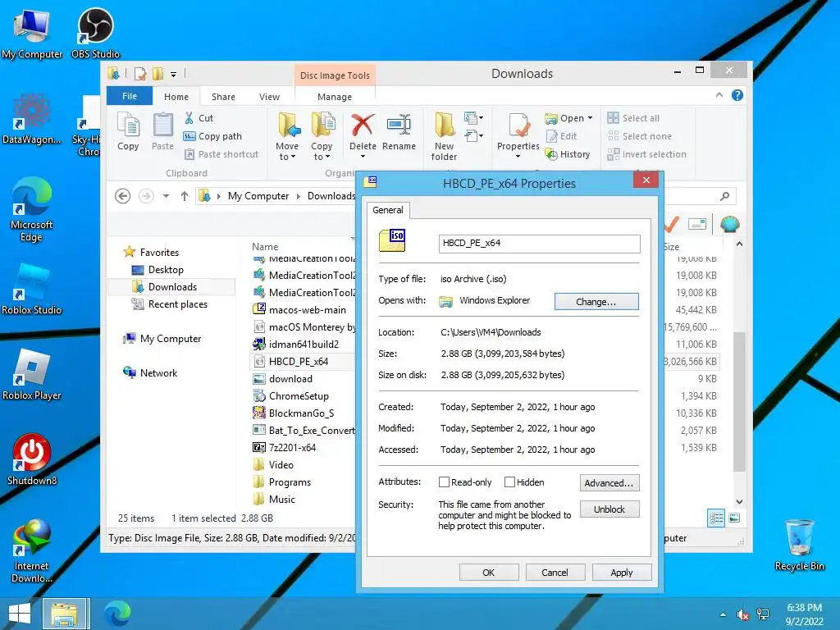This screenshot has width=840, height=630.
Task: Switch to the Share ribbon tab
Action: tap(223, 97)
